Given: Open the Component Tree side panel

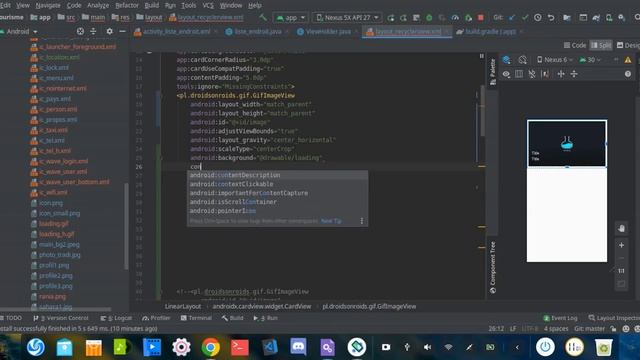Looking at the screenshot, I should [493, 267].
